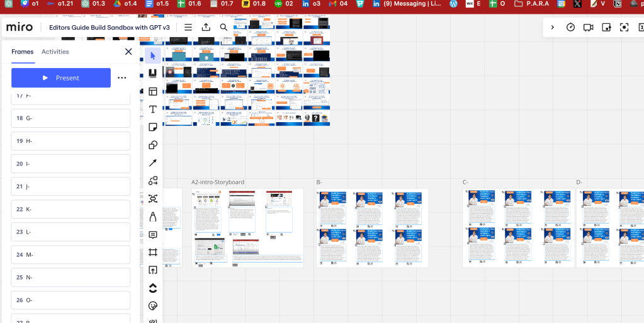Activate the connection line arrow tool
The width and height of the screenshot is (644, 323).
tap(153, 162)
